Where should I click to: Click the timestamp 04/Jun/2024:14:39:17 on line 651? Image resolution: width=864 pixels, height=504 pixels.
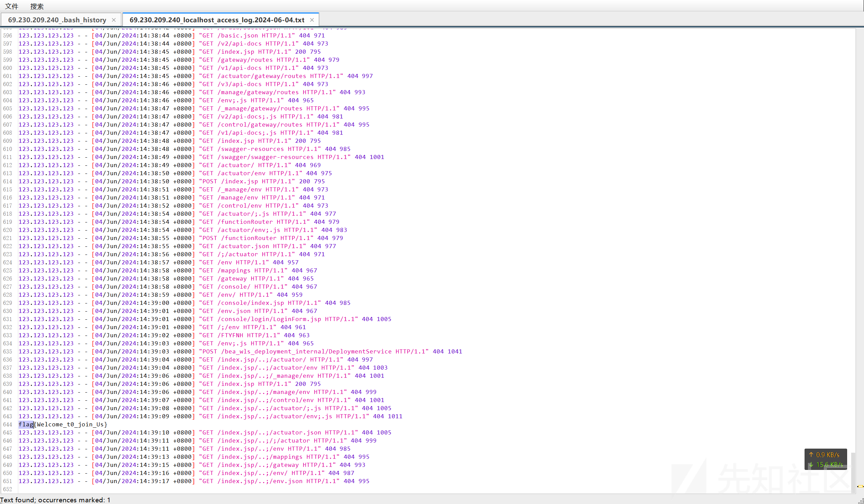point(132,481)
